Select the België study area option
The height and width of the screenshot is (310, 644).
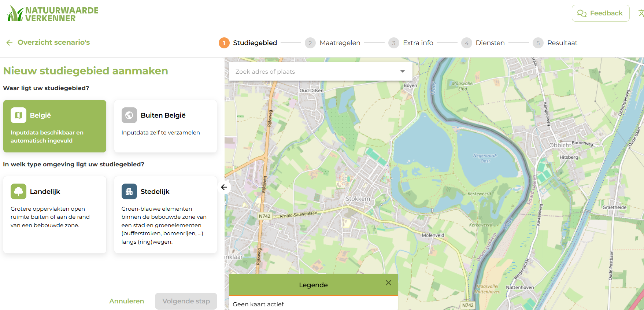coord(55,126)
